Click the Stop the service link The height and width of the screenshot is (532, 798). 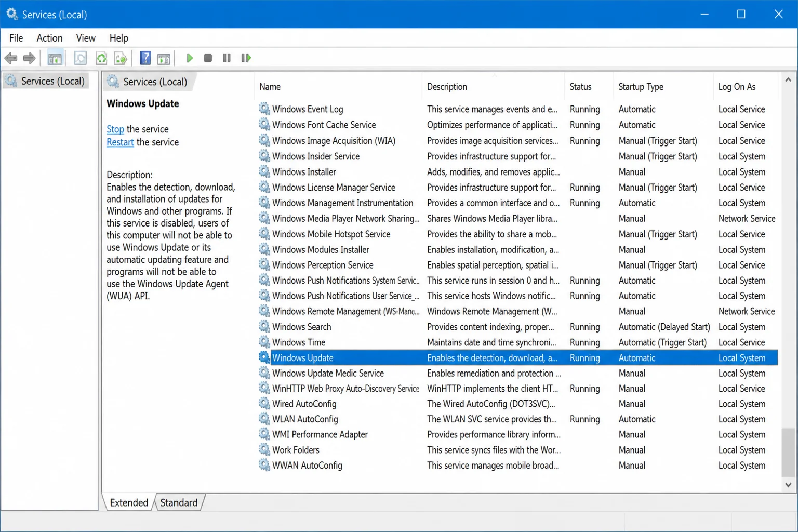[x=115, y=129]
